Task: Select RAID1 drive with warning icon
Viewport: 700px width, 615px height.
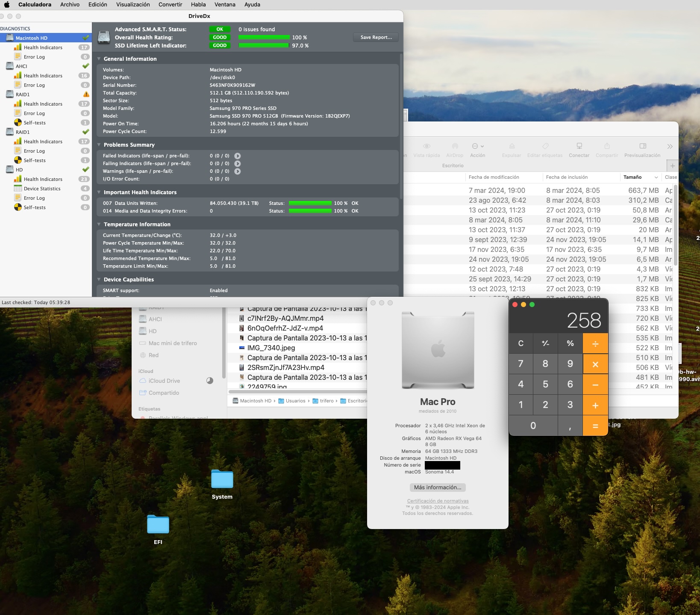Action: pyautogui.click(x=46, y=95)
